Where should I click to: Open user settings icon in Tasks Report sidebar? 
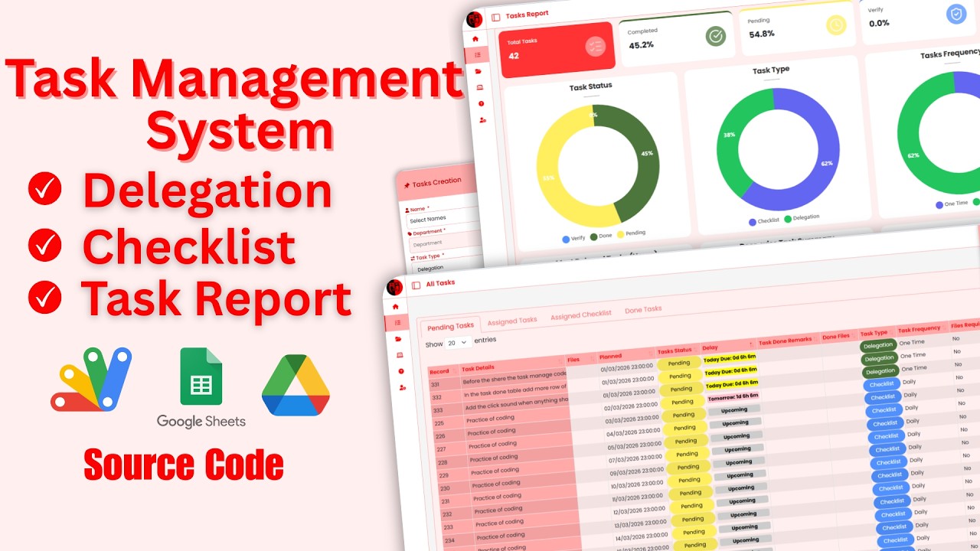pos(482,120)
